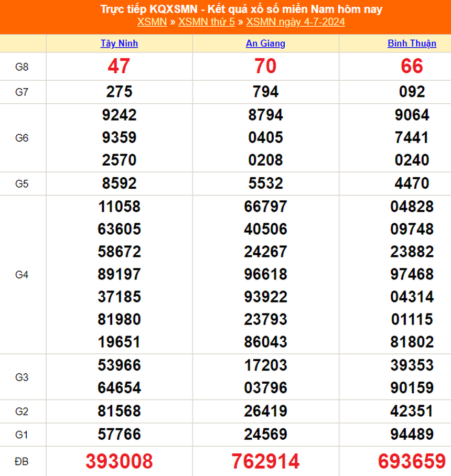Open the XSMN breadcrumb link
Viewport: 451px width, 476px height.
click(x=152, y=22)
